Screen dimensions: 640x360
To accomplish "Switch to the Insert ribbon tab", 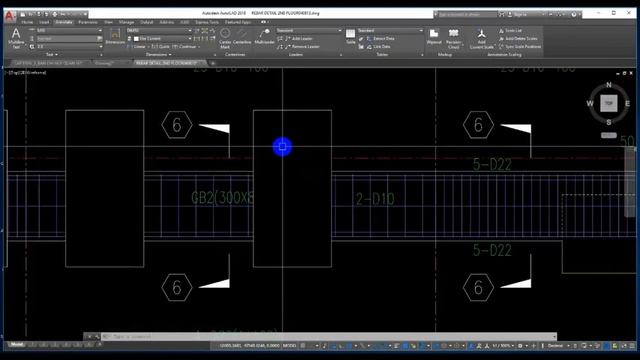I will (44, 22).
